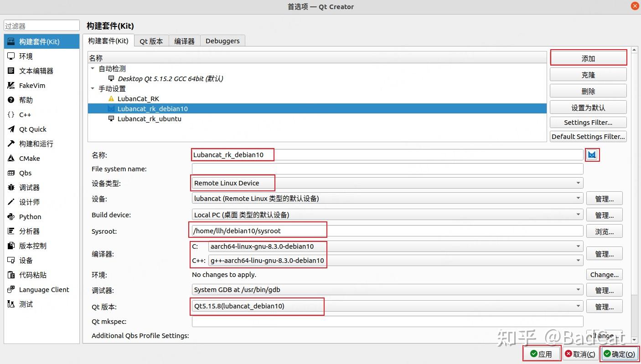Click the 设置为默认 button
The height and width of the screenshot is (364, 641).
(588, 108)
